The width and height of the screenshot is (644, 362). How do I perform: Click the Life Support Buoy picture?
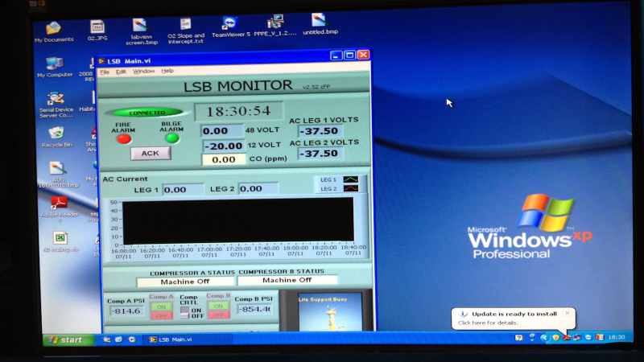[329, 312]
